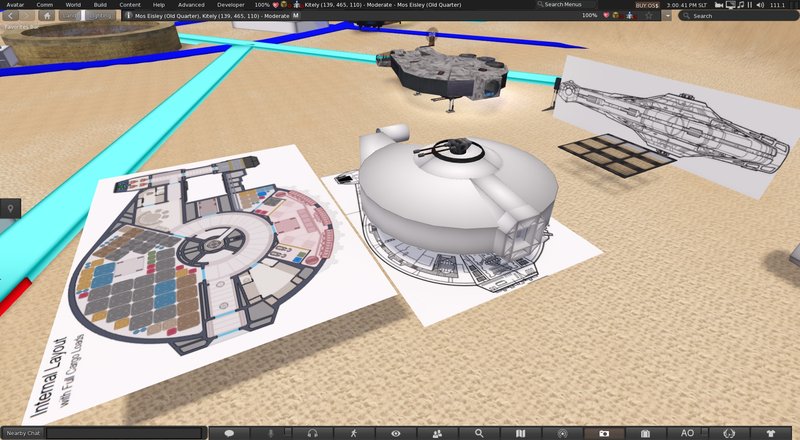The image size is (800, 440).
Task: Click the navigation forward arrow
Action: pos(27,16)
